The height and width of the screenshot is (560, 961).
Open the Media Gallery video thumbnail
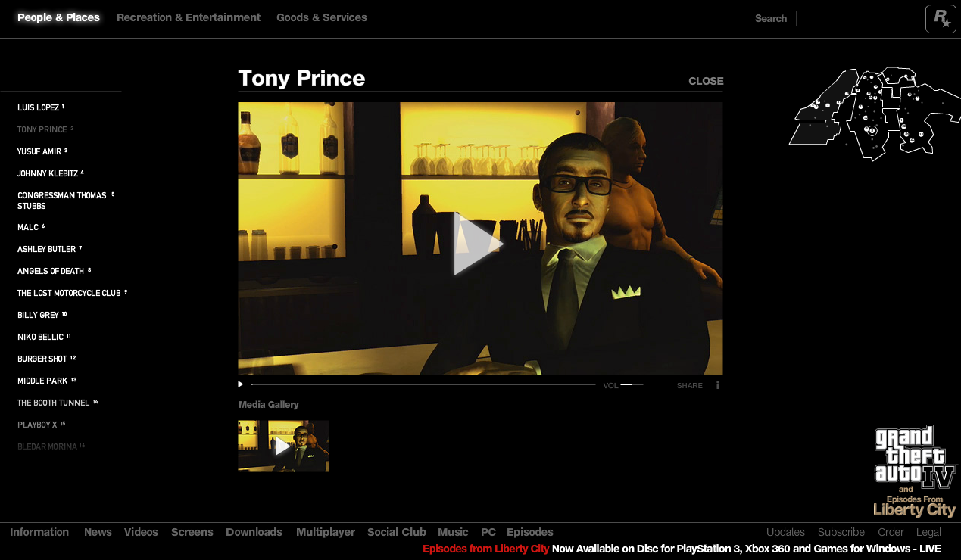283,446
